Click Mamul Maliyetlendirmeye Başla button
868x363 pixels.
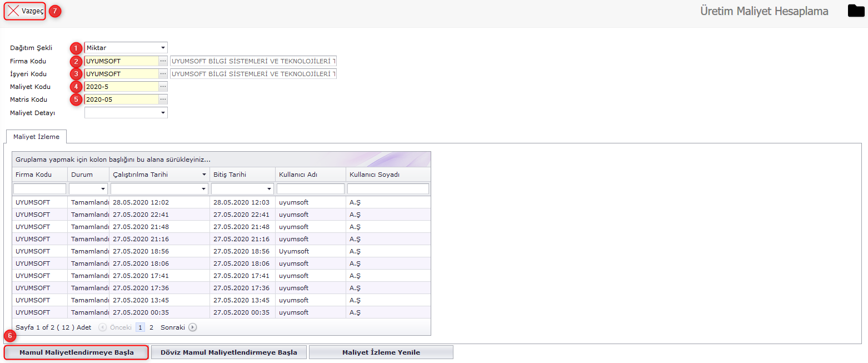click(x=77, y=352)
